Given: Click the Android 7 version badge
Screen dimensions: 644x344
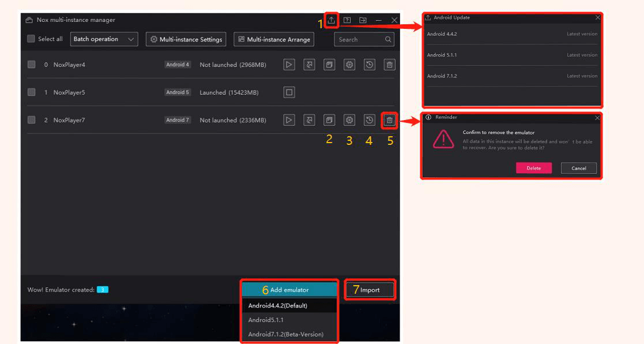Looking at the screenshot, I should pyautogui.click(x=178, y=120).
